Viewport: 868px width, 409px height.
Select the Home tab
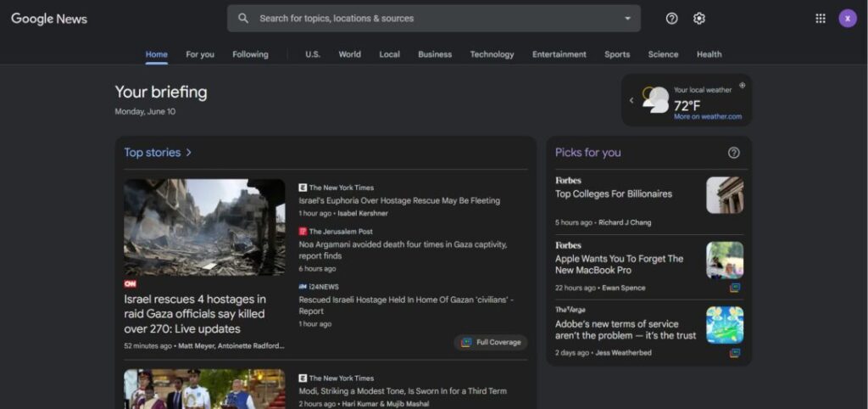[x=157, y=54]
